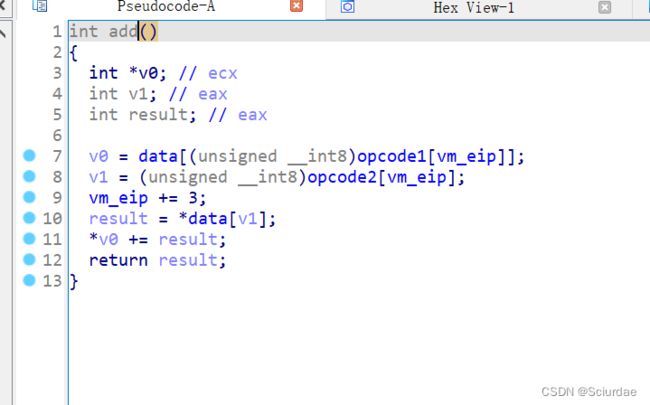This screenshot has width=650, height=405.
Task: Switch to the Pseudocode-A tab
Action: click(166, 7)
